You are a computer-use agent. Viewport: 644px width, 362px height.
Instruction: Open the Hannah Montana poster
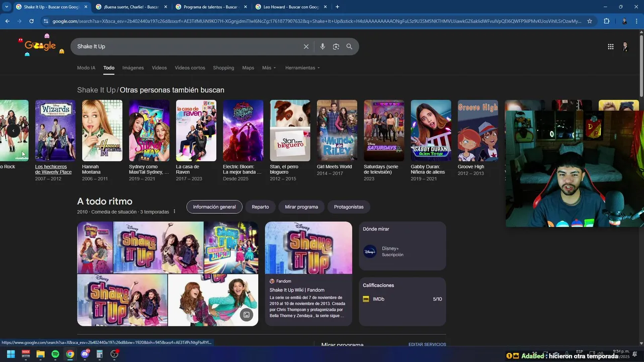pos(102,131)
